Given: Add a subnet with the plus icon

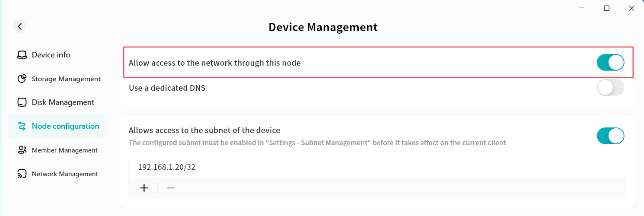Looking at the screenshot, I should coord(144,188).
